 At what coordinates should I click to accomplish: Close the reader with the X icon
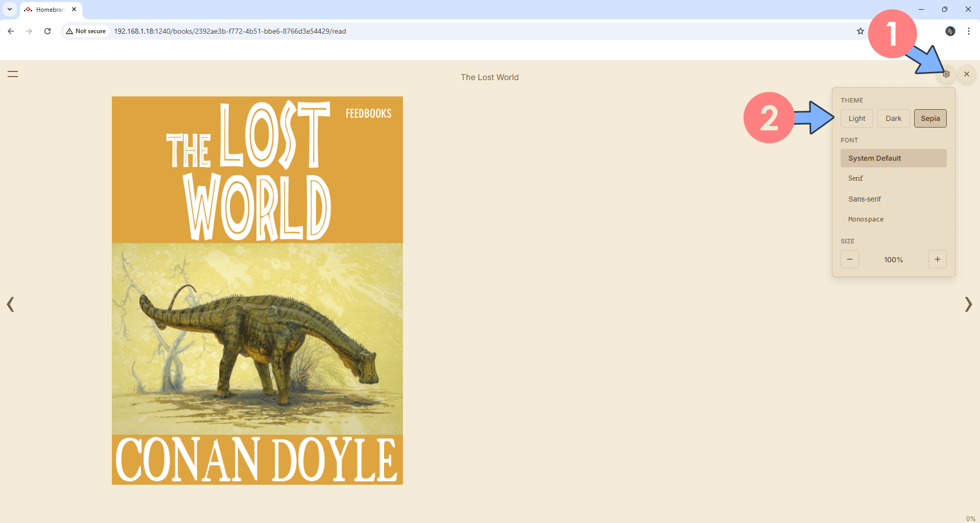966,74
